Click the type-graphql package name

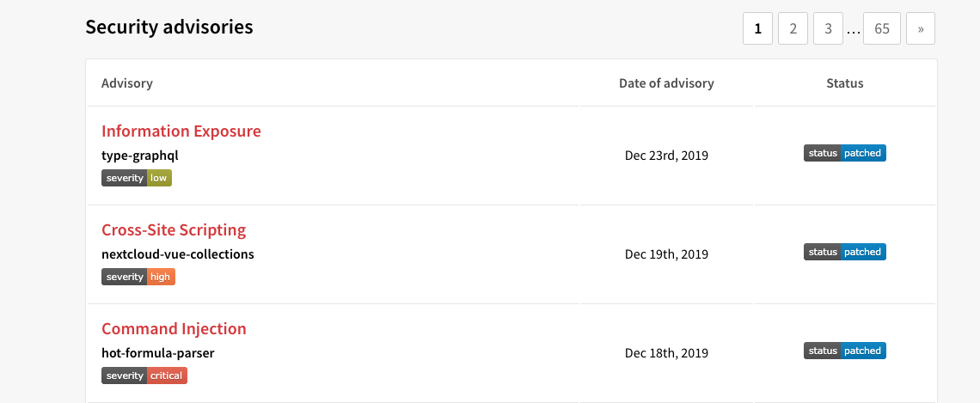(140, 156)
